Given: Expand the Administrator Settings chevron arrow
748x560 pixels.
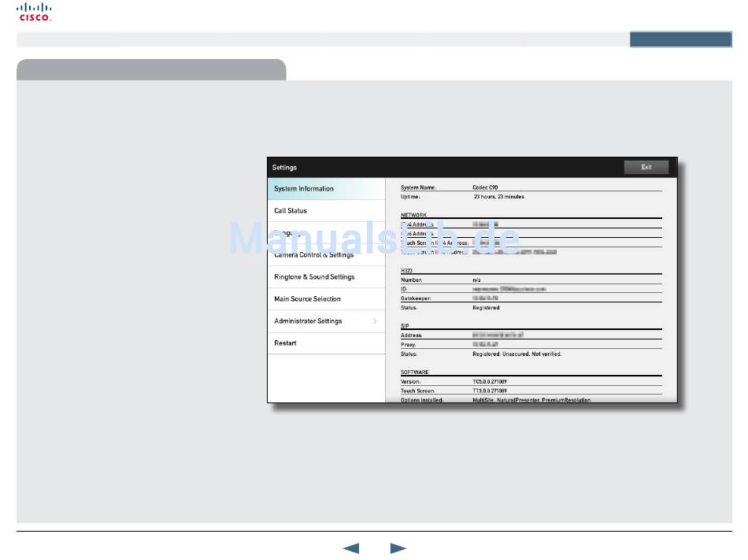Looking at the screenshot, I should click(375, 321).
